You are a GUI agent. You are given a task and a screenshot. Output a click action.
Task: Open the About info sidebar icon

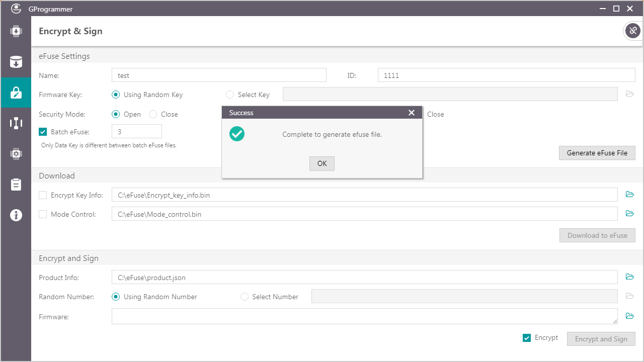(16, 215)
